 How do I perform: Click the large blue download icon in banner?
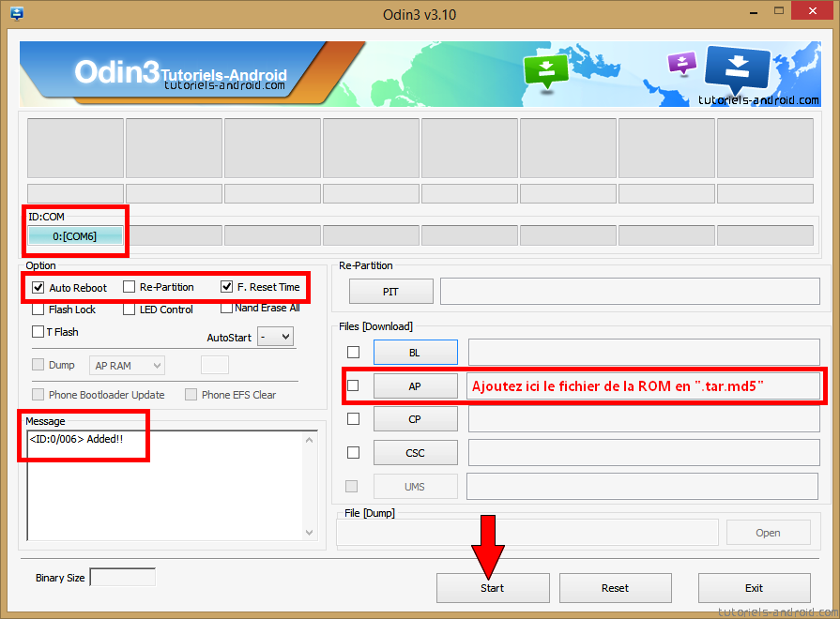coord(738,68)
